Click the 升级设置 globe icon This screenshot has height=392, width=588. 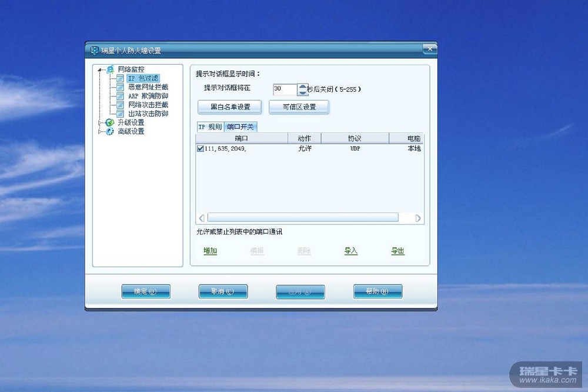tap(110, 122)
